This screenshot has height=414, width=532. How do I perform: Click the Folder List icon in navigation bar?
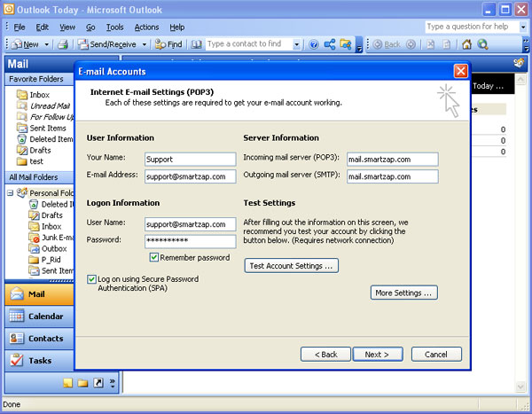tap(82, 383)
